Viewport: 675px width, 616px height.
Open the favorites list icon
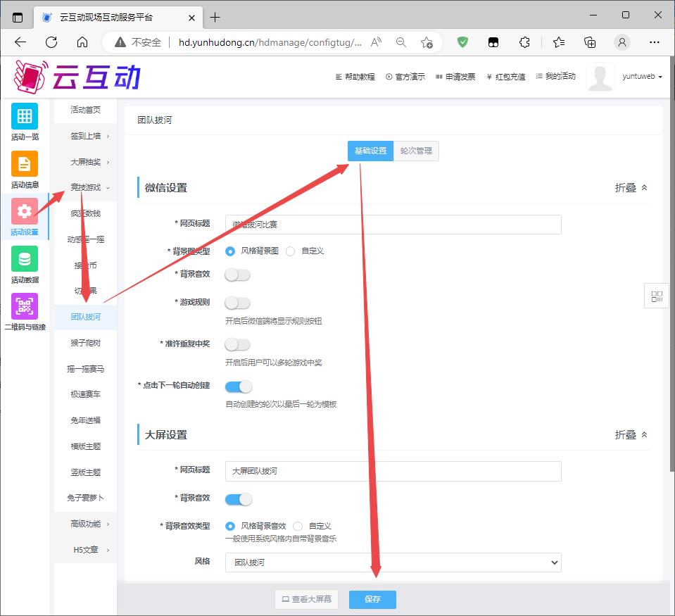coord(559,42)
